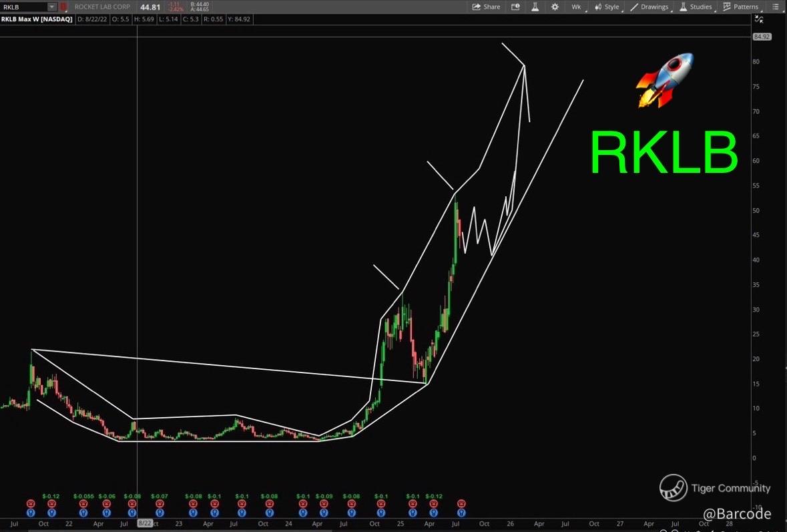The width and height of the screenshot is (787, 532).
Task: Click the Share button
Action: click(487, 7)
